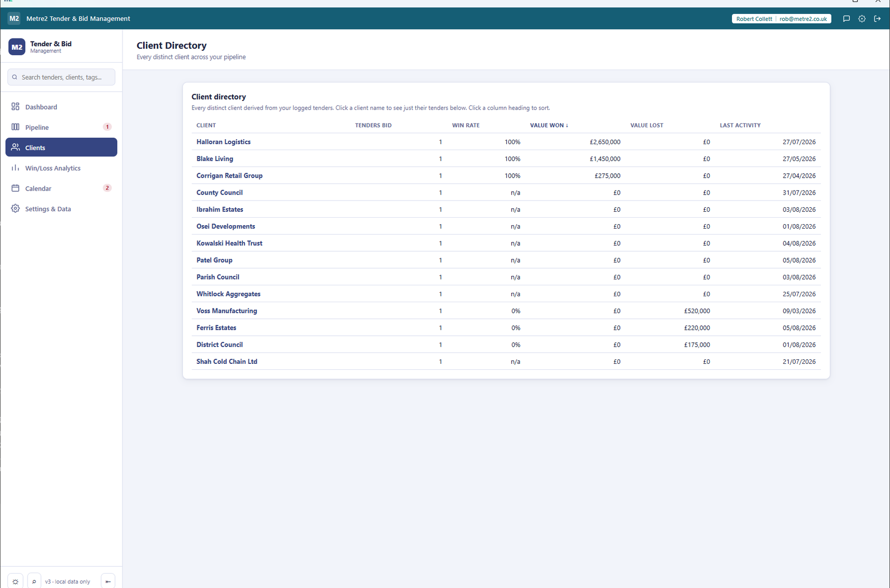The height and width of the screenshot is (588, 890).
Task: Click the M2 Tender & Bid sidebar logo
Action: point(17,47)
